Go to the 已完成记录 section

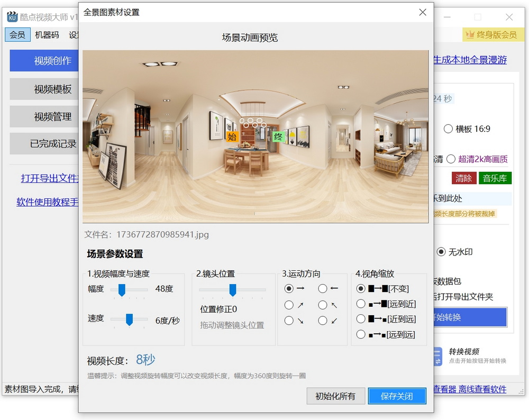point(44,144)
